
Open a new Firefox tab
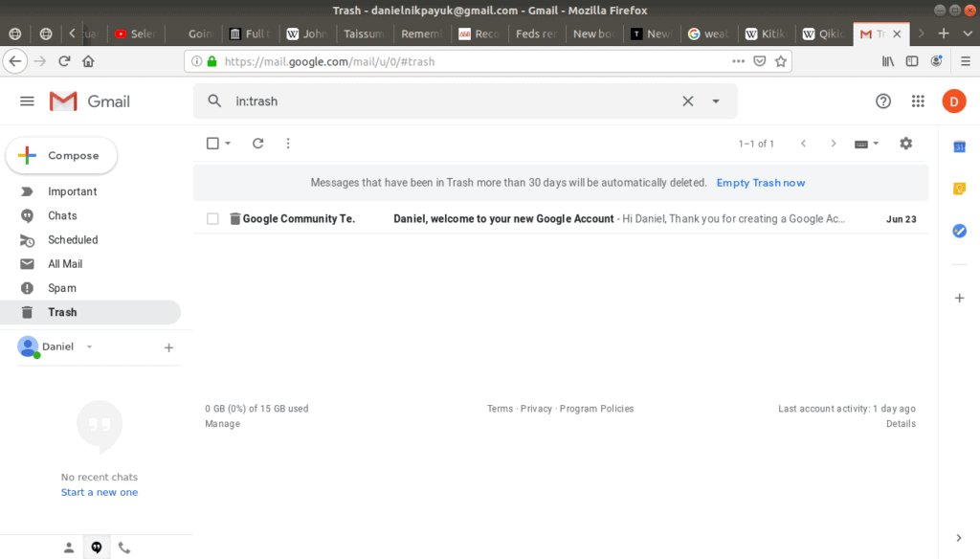point(944,34)
